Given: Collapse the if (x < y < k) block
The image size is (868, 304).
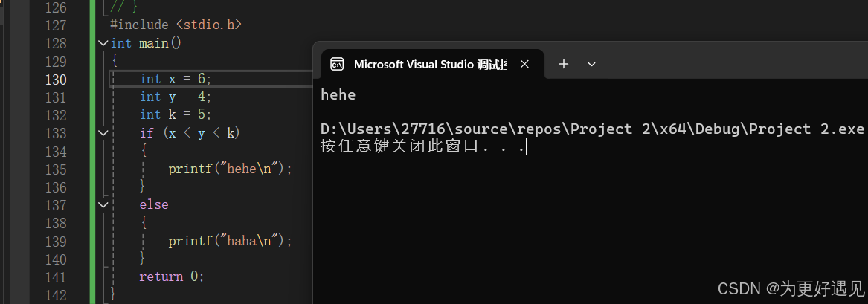Looking at the screenshot, I should pyautogui.click(x=103, y=133).
